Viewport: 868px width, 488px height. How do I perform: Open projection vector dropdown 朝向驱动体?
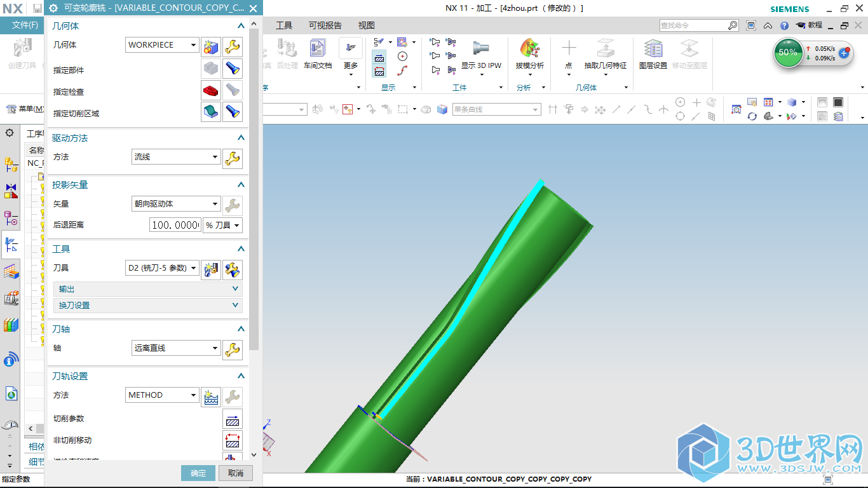(175, 204)
